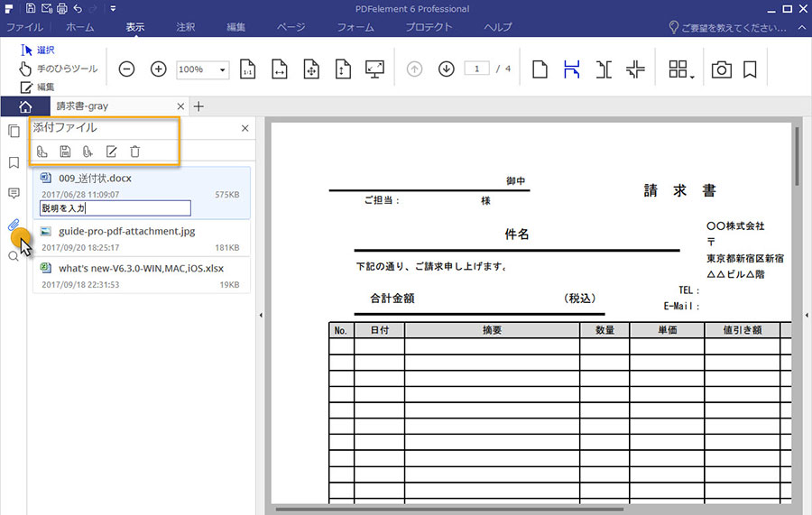This screenshot has height=515, width=812.
Task: Select Fit Page icon
Action: point(311,69)
